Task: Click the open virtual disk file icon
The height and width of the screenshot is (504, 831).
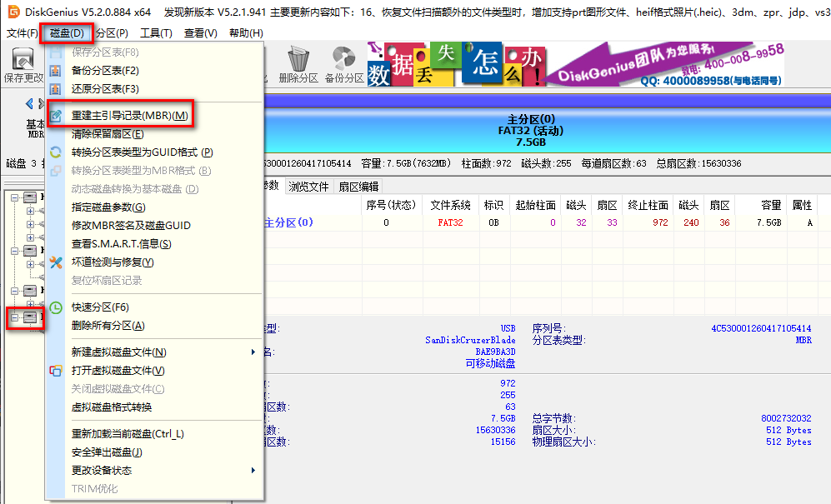Action: tap(56, 371)
